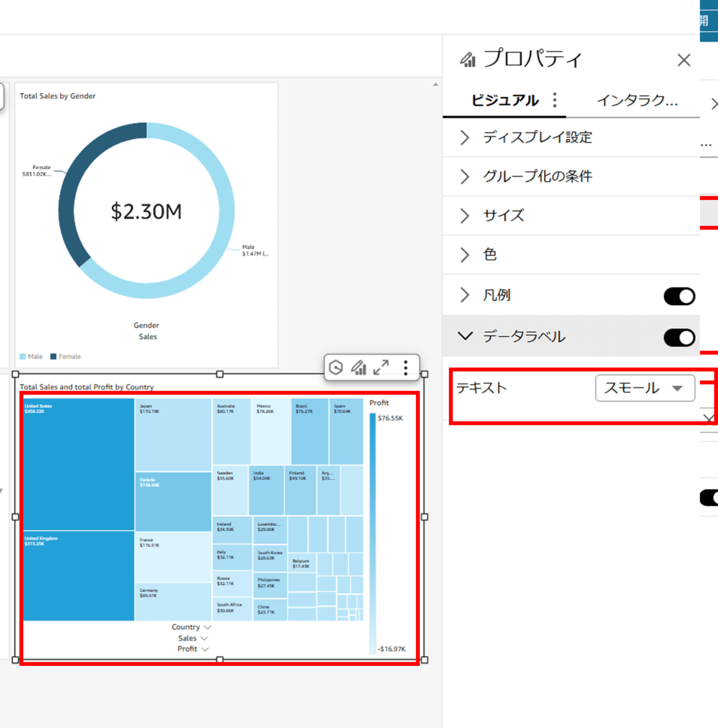Click the Female legend color swatch
718x728 pixels.
[53, 356]
